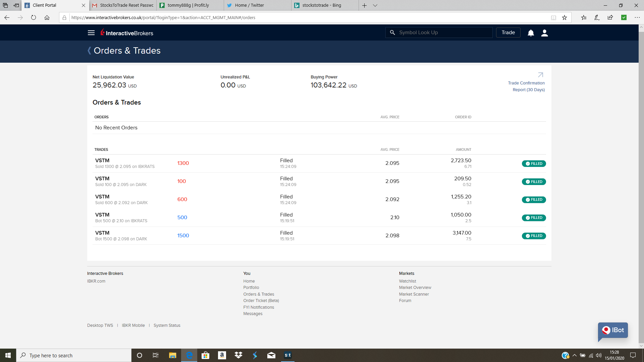Click the notifications bell icon

[x=531, y=33]
